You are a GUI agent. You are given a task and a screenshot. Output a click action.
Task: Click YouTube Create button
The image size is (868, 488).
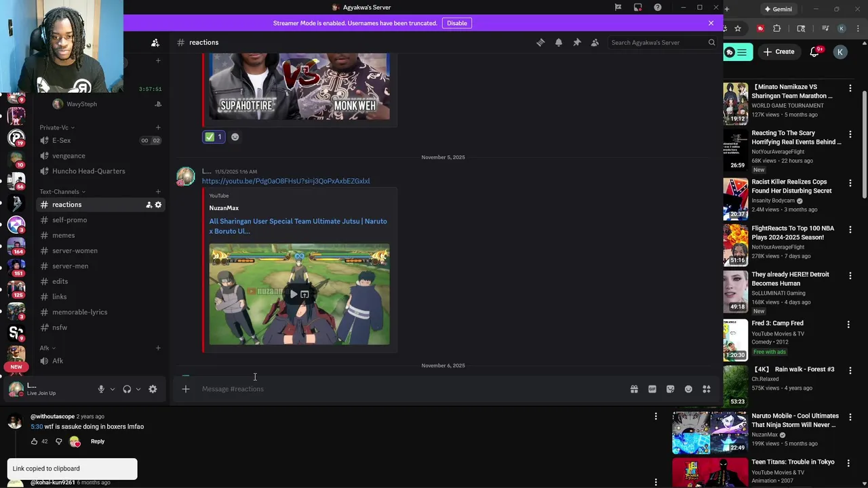click(x=778, y=52)
